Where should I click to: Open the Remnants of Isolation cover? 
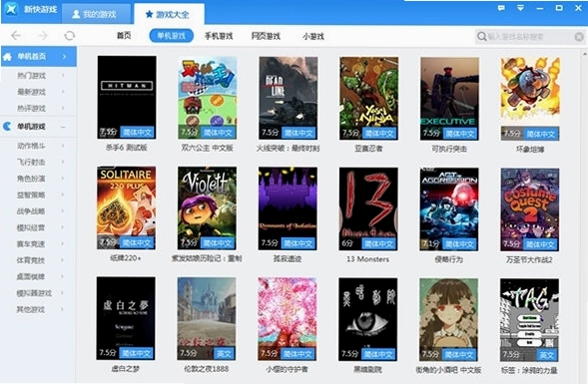(x=288, y=208)
